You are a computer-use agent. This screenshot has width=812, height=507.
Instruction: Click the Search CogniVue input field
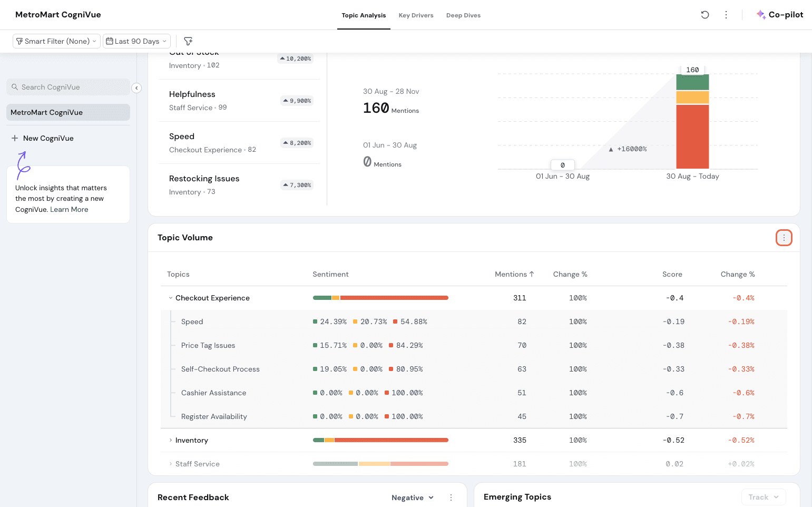tap(68, 87)
